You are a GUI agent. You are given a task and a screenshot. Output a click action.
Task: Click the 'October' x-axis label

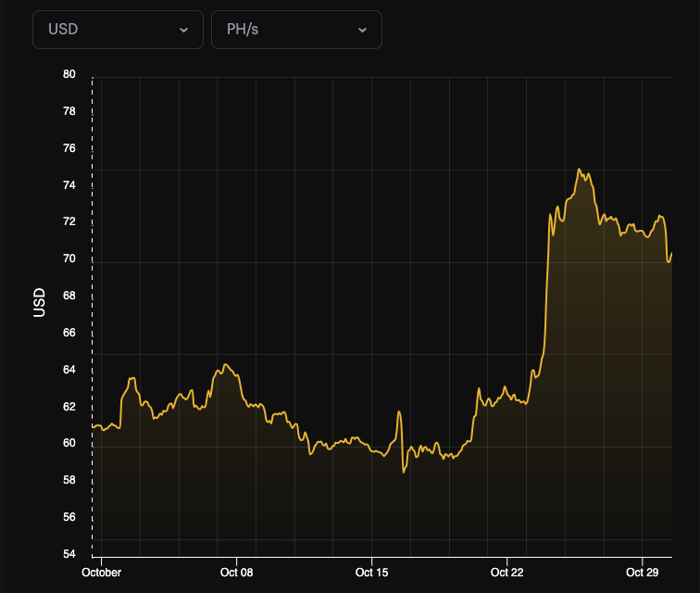[x=101, y=573]
